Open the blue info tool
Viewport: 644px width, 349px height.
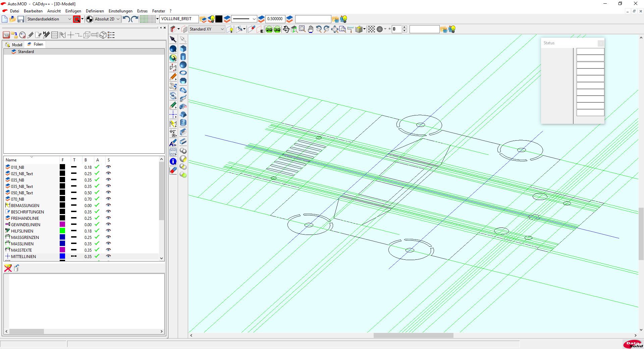[x=173, y=161]
